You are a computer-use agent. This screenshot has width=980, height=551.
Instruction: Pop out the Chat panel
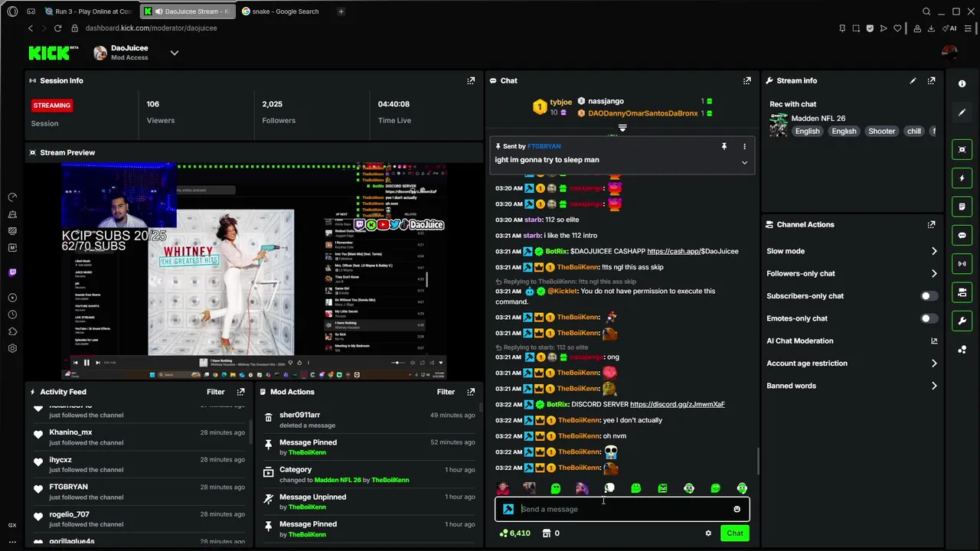(x=747, y=80)
